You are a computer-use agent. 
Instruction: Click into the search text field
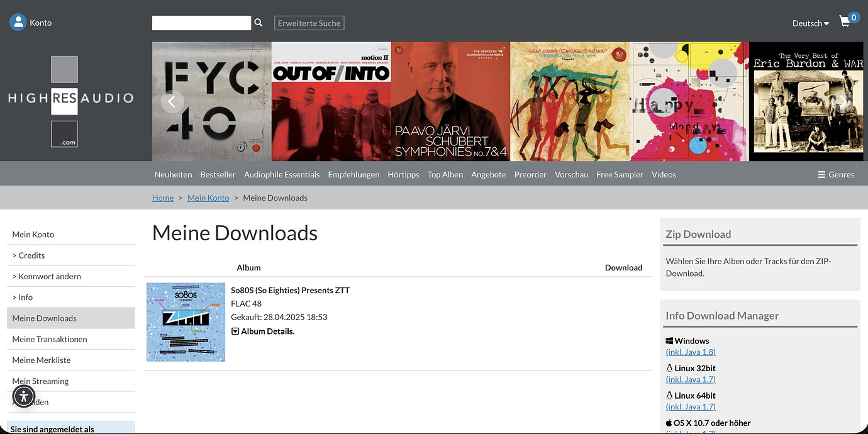coord(201,23)
